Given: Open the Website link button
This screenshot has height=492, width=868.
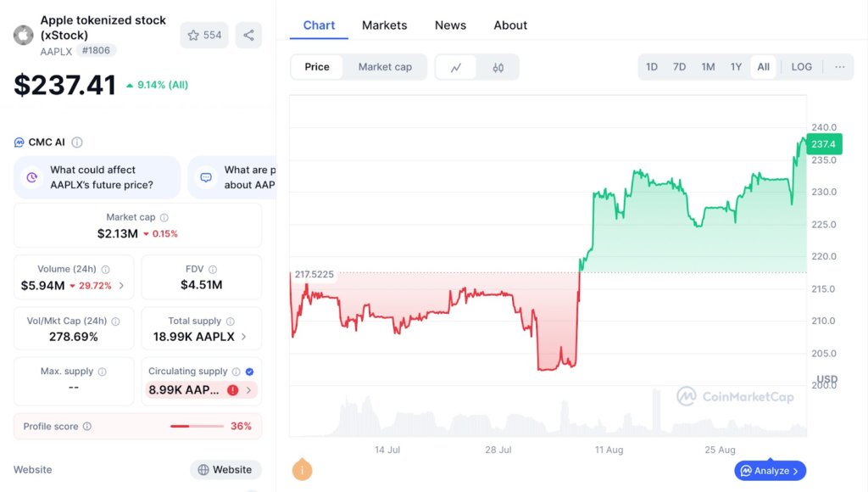Looking at the screenshot, I should pyautogui.click(x=225, y=470).
